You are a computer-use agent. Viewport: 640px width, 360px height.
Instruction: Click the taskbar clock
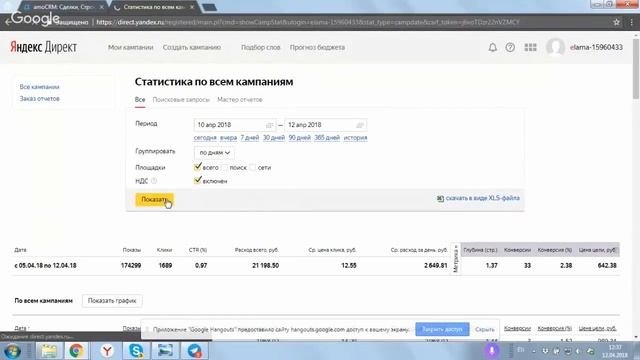(615, 351)
